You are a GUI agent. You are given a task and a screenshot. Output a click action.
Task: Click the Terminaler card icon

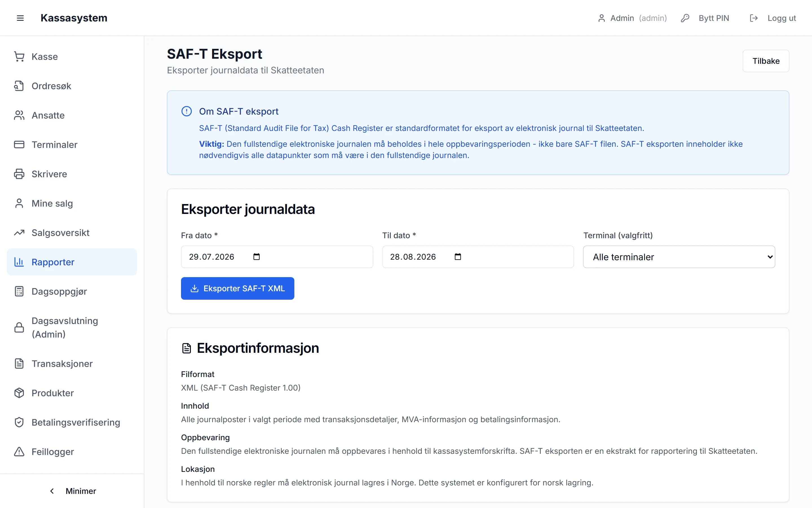19,144
